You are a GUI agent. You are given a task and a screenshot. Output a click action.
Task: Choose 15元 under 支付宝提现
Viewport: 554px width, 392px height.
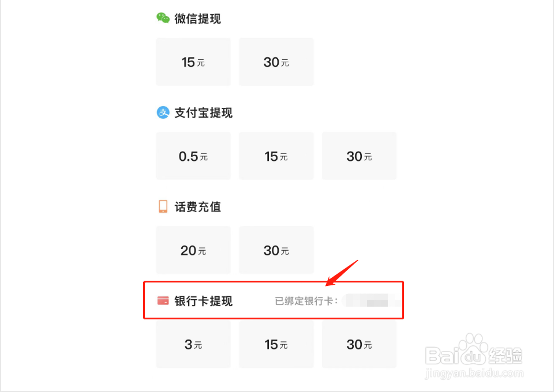tap(276, 156)
